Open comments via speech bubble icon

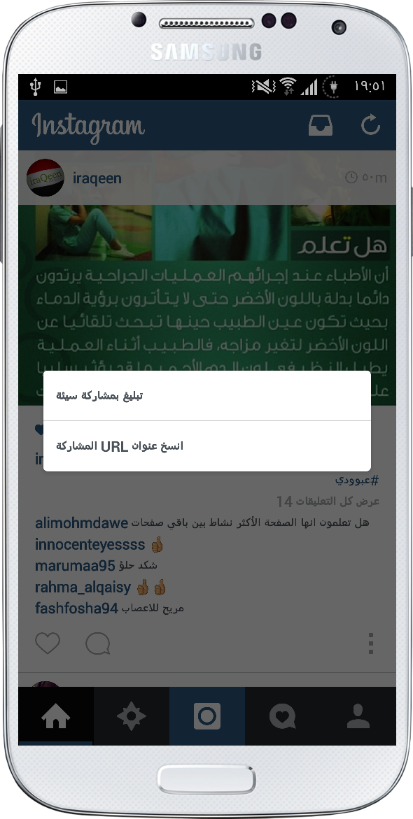coord(98,644)
